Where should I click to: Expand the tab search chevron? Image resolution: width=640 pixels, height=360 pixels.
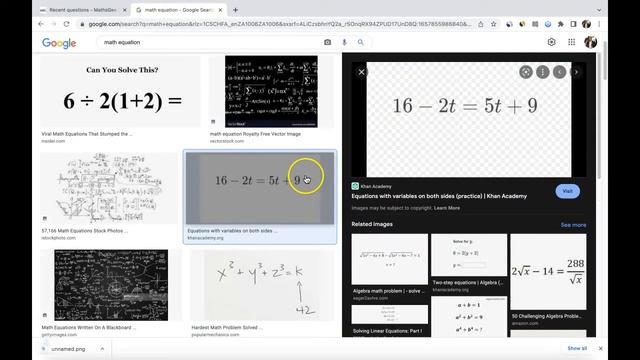tap(599, 10)
